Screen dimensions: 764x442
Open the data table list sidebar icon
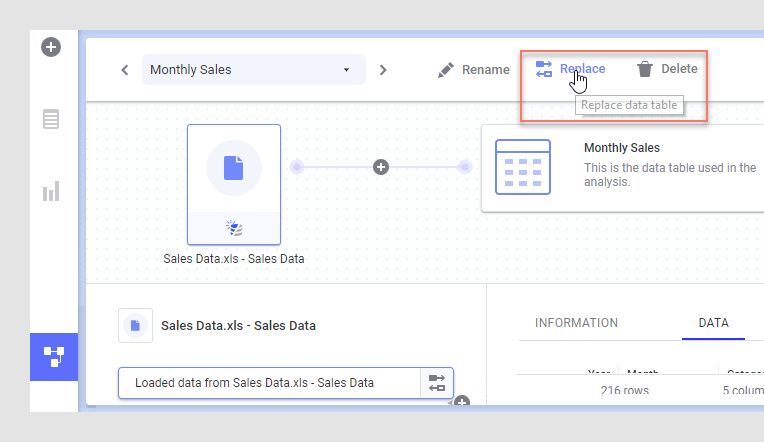click(51, 120)
